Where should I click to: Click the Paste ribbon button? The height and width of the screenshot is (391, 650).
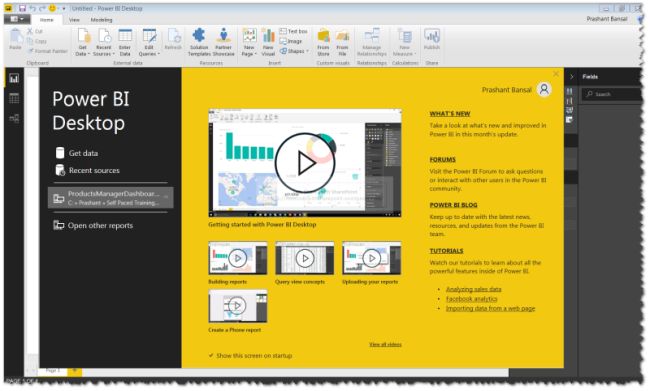[15, 39]
